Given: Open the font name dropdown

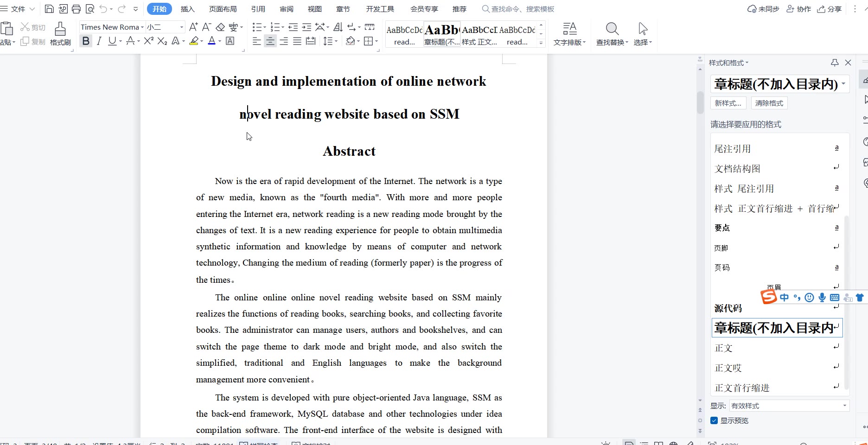Looking at the screenshot, I should pyautogui.click(x=142, y=27).
